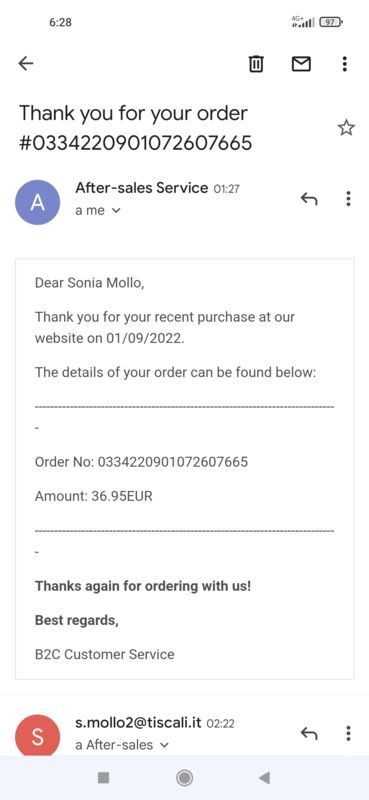The height and width of the screenshot is (800, 369).
Task: Tap sender name After-sales Service
Action: point(142,188)
